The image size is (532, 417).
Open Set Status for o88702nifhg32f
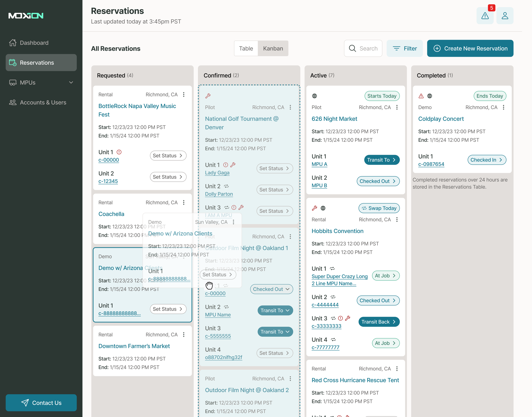pos(275,353)
